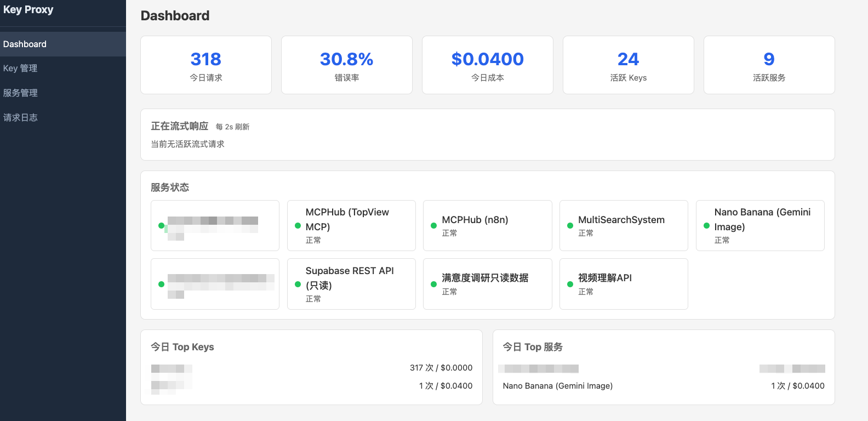Viewport: 868px width, 421px height.
Task: Click the 服务状态 section heading
Action: click(x=170, y=187)
